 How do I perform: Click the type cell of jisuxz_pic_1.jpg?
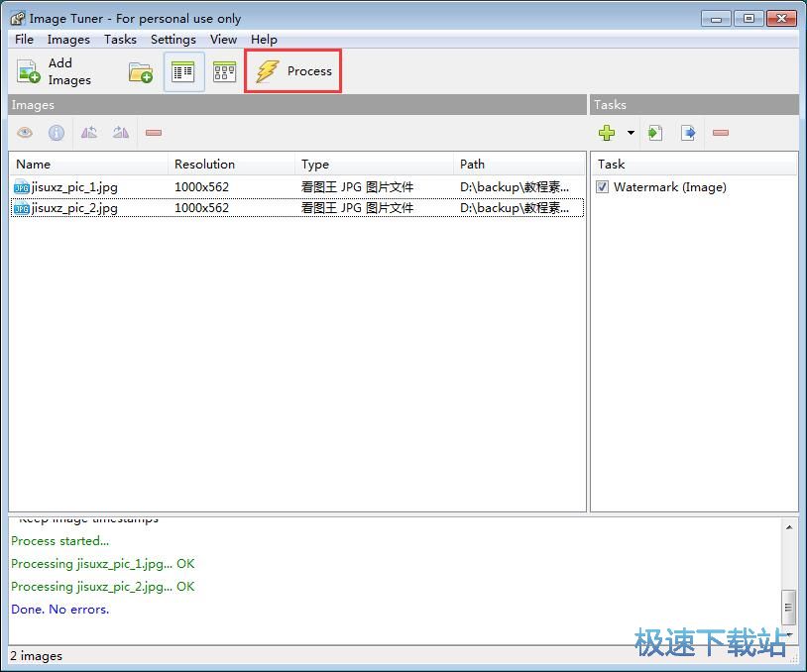[357, 186]
